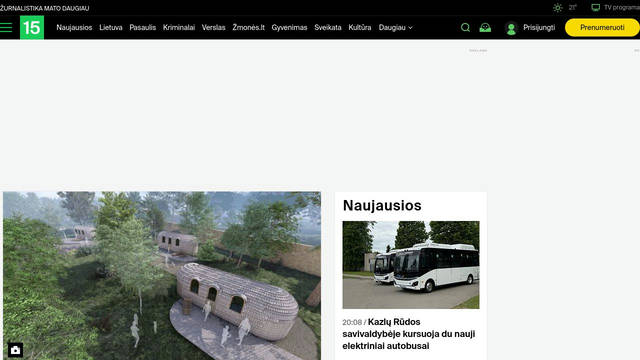Open photo gallery camera icon on main image
The height and width of the screenshot is (360, 640).
pos(16,350)
